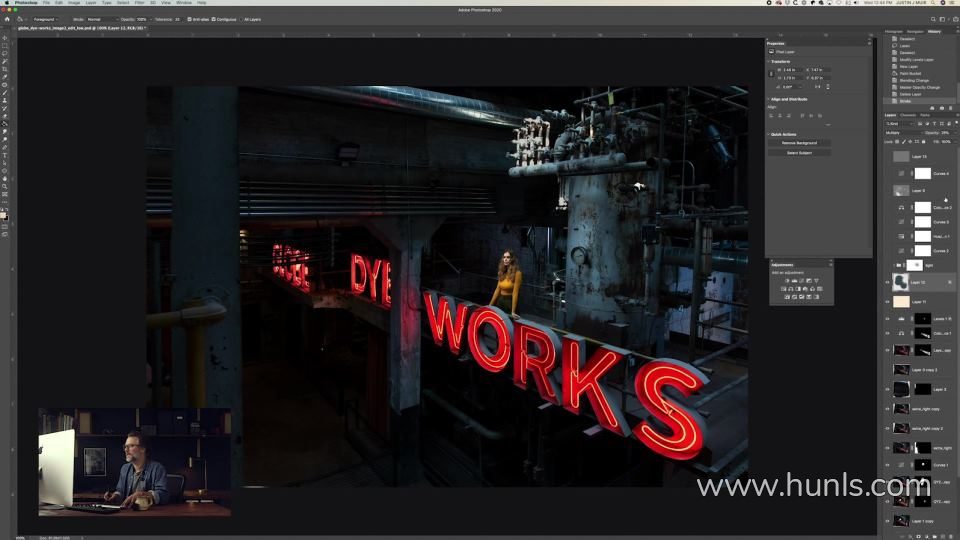Select the Horizontal Type tool
The width and height of the screenshot is (960, 540).
point(5,156)
